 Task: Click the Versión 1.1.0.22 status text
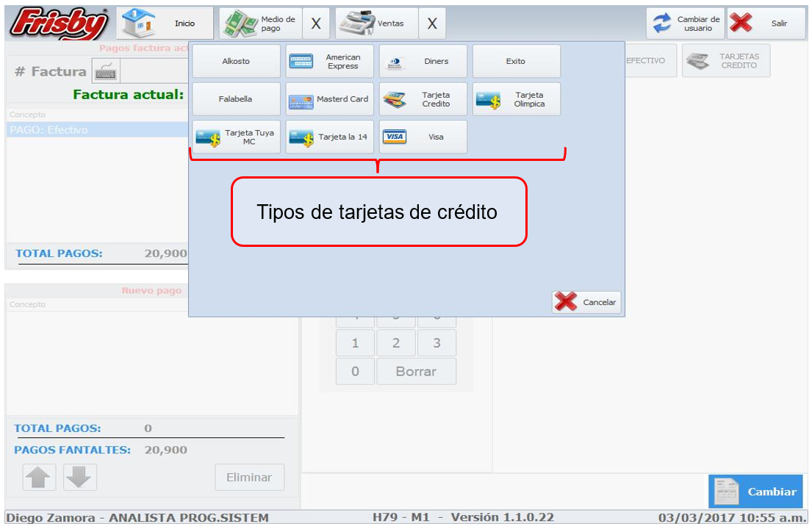(503, 517)
